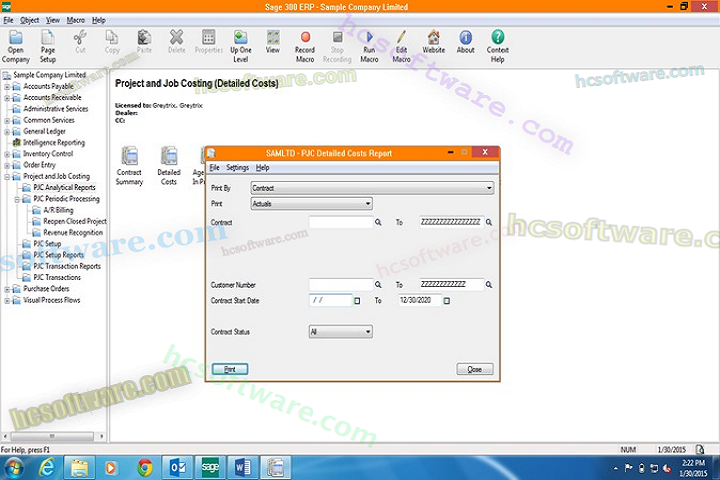Screen dimensions: 720x480
Task: Expand the Inventory Control tree node
Action: (x=7, y=154)
